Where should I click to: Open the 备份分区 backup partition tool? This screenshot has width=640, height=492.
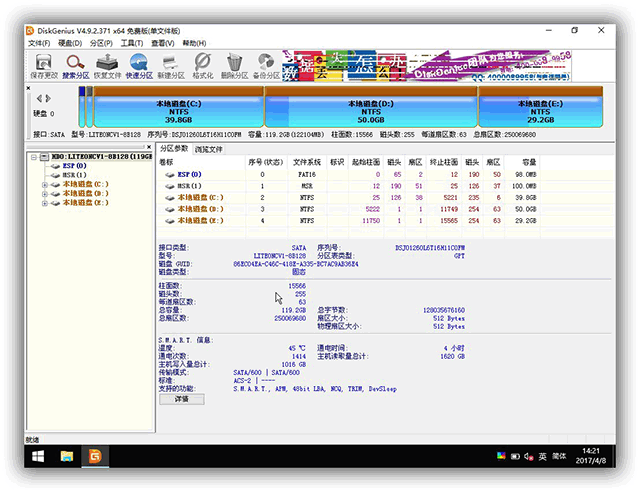tap(266, 66)
